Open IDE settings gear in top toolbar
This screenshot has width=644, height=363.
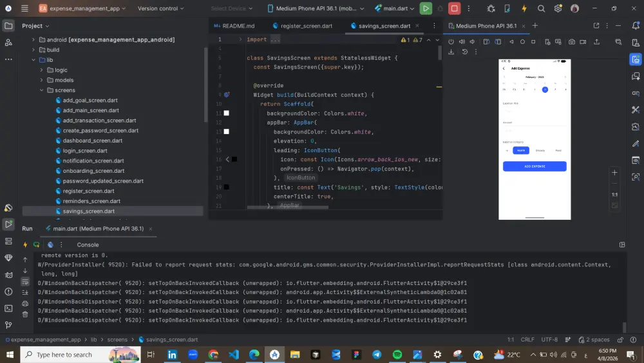point(558,8)
